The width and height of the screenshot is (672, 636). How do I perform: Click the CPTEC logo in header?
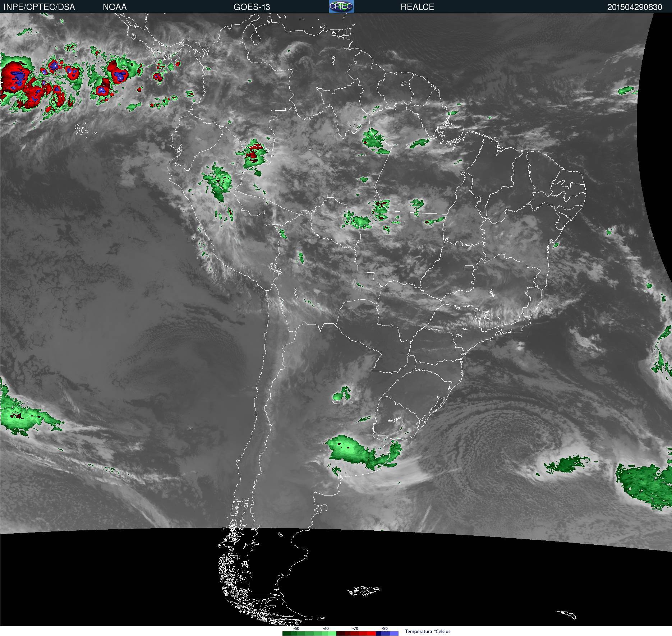point(341,6)
